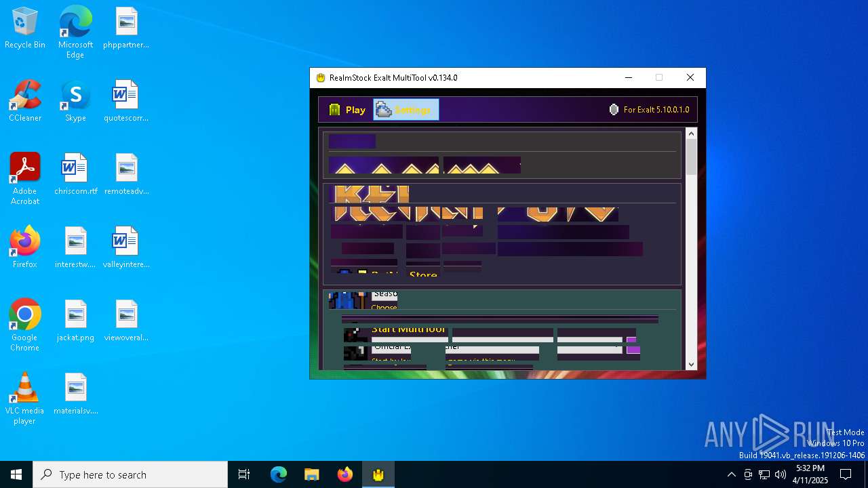Image resolution: width=868 pixels, height=488 pixels.
Task: Open Skype desktop shortcut
Action: point(75,102)
